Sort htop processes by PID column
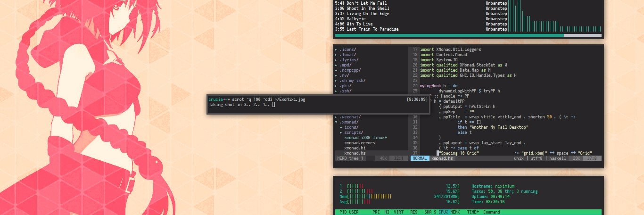644x215 pixels. 343,213
